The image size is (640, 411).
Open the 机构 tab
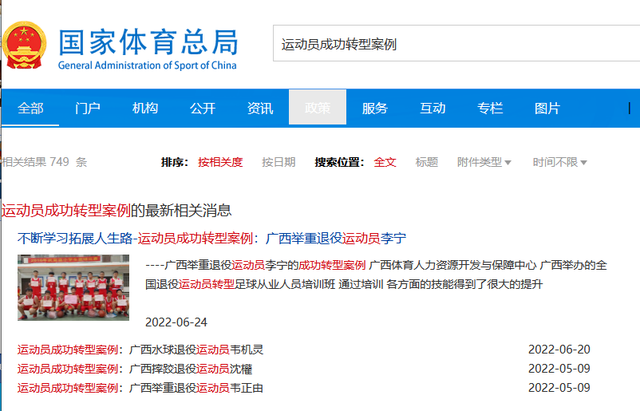(145, 108)
